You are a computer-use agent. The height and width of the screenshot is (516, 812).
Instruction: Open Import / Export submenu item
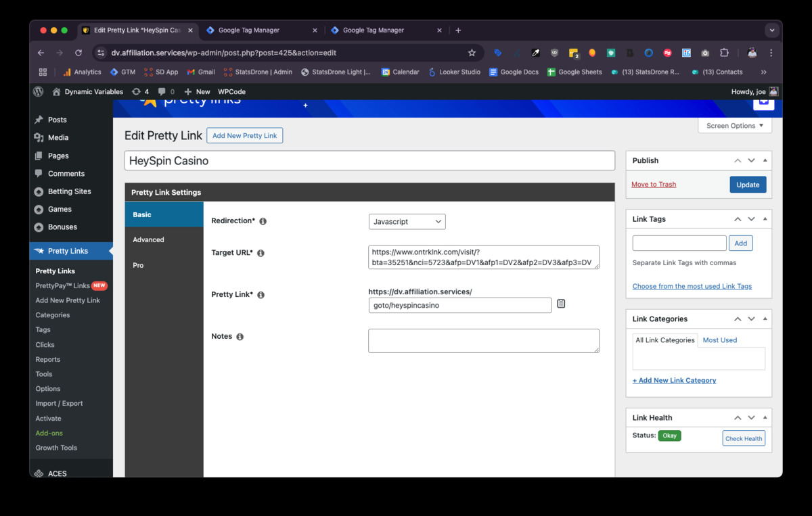(x=60, y=403)
